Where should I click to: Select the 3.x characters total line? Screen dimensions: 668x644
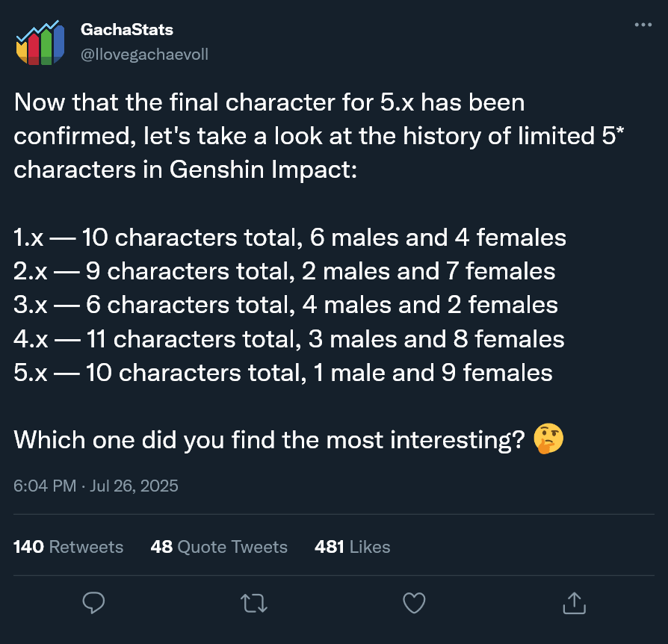coord(285,305)
